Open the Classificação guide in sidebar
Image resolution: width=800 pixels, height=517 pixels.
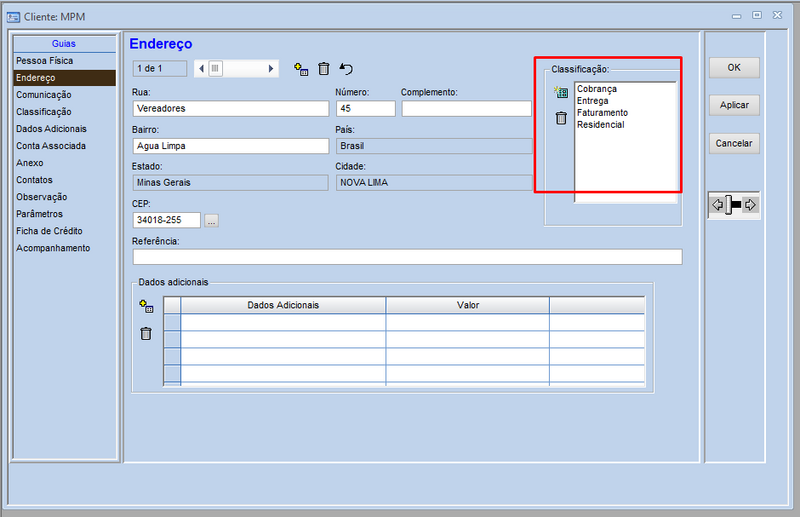tap(65, 112)
